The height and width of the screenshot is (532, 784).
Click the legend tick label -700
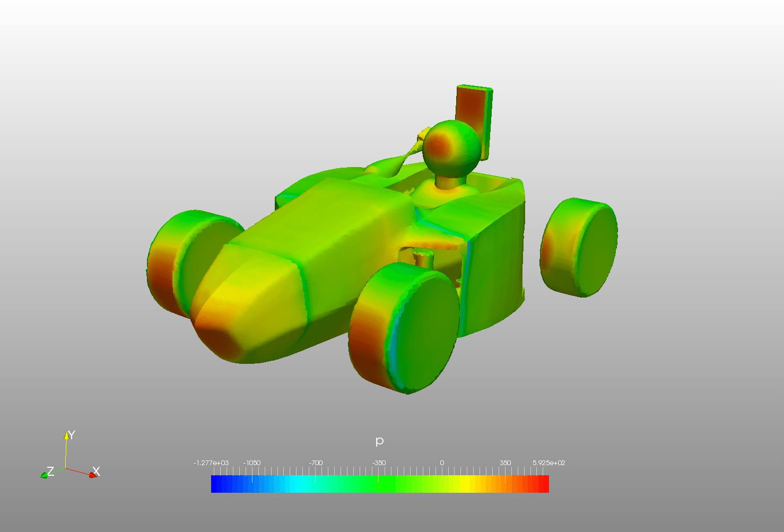(x=316, y=463)
